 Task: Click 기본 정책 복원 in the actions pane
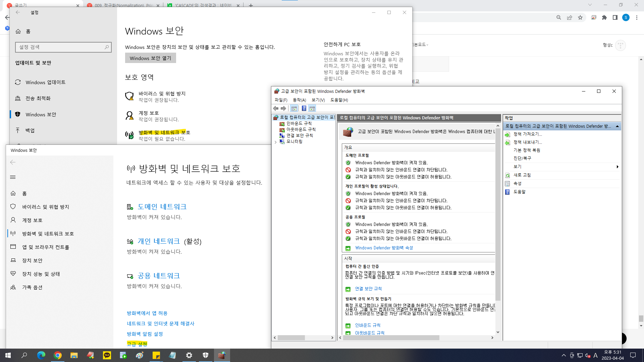527,150
